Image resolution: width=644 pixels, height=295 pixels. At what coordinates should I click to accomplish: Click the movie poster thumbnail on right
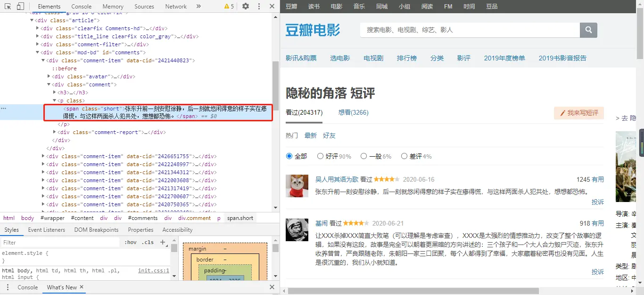[626, 167]
